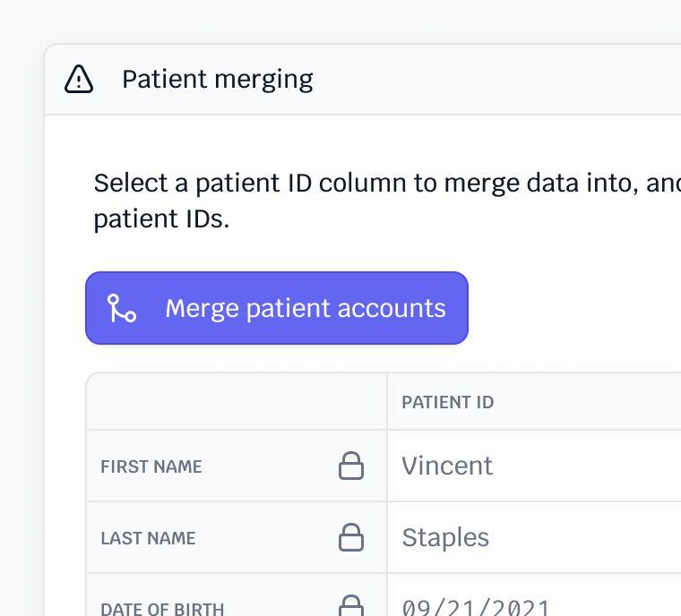Click the Patient merging panel title
Screen dimensions: 681x616
[217, 80]
